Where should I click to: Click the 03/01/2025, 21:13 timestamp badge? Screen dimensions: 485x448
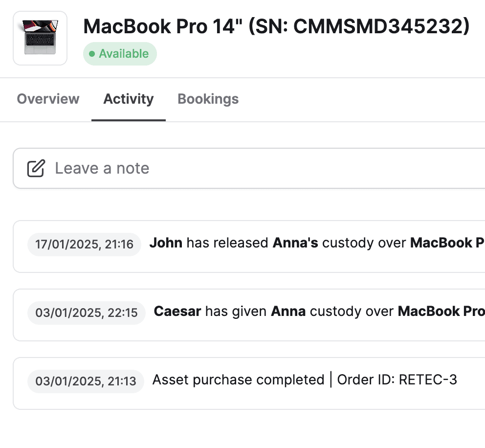[86, 381]
